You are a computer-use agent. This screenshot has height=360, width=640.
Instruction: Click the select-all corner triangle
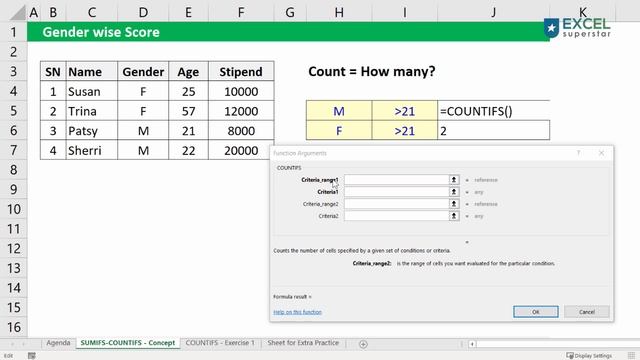click(x=18, y=13)
